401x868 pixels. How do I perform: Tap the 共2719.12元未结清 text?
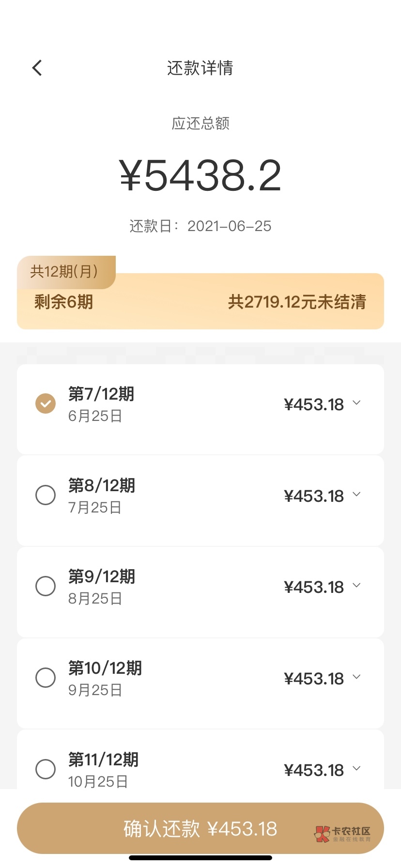click(x=297, y=302)
